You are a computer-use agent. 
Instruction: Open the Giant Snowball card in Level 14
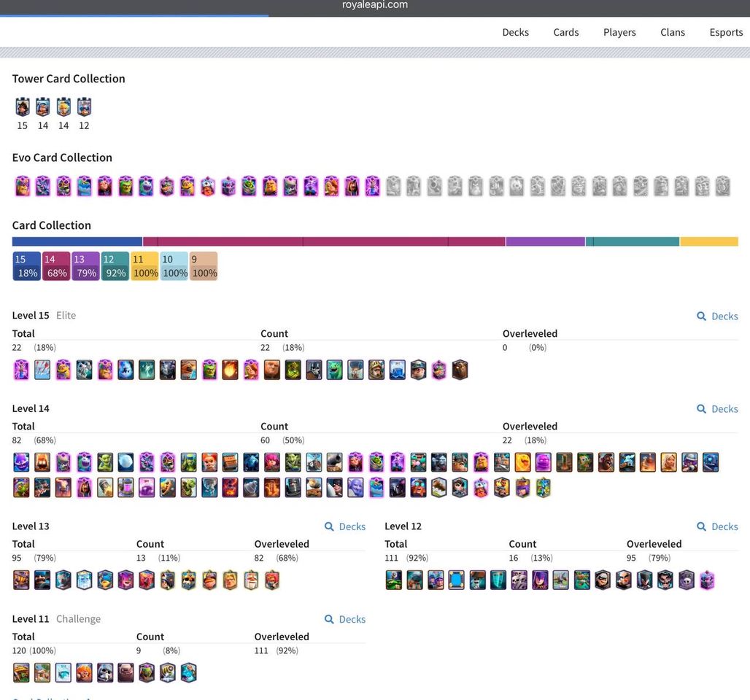[125, 462]
